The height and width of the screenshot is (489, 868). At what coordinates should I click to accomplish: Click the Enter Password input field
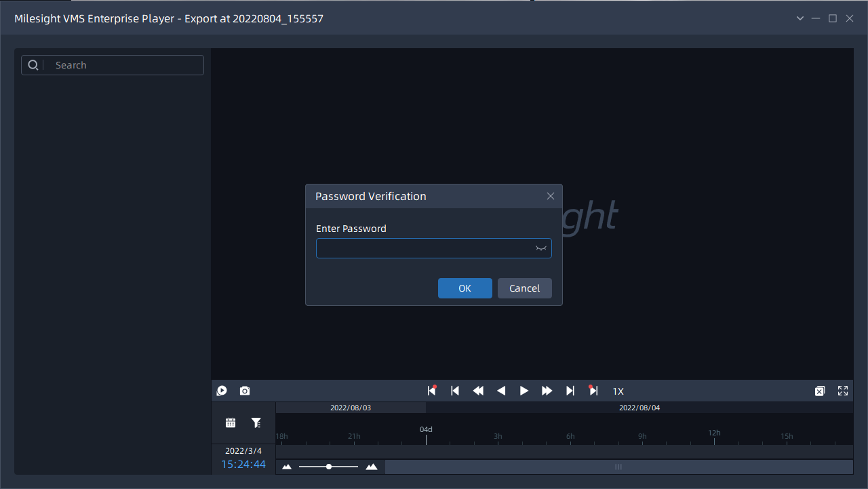click(x=425, y=248)
